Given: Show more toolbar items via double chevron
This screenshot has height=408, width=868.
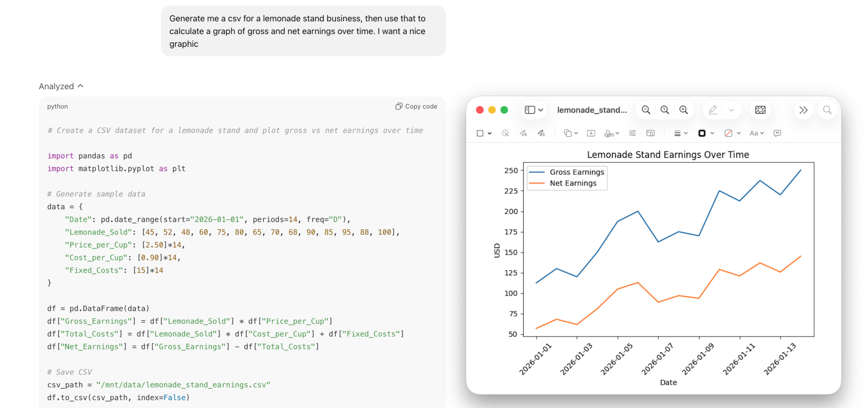Looking at the screenshot, I should click(804, 110).
